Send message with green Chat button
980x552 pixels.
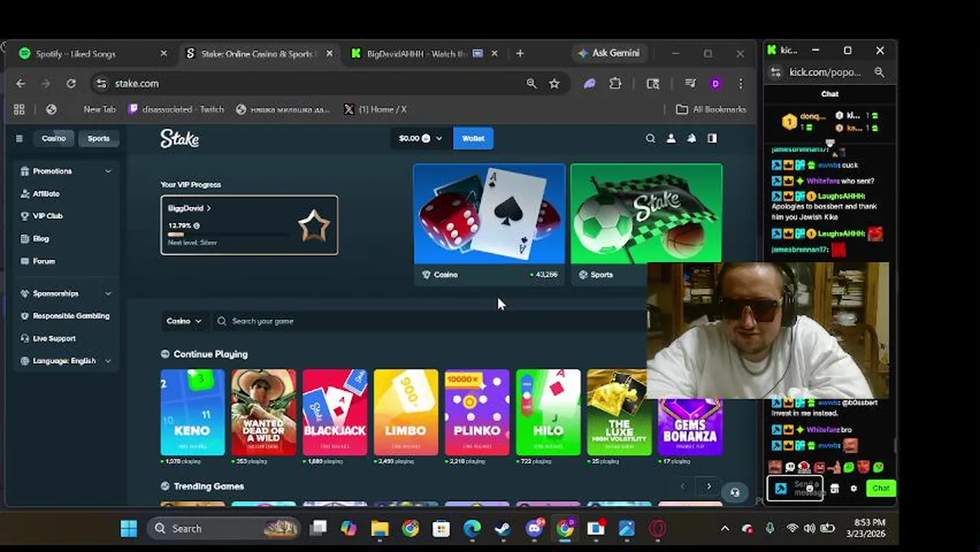click(880, 488)
